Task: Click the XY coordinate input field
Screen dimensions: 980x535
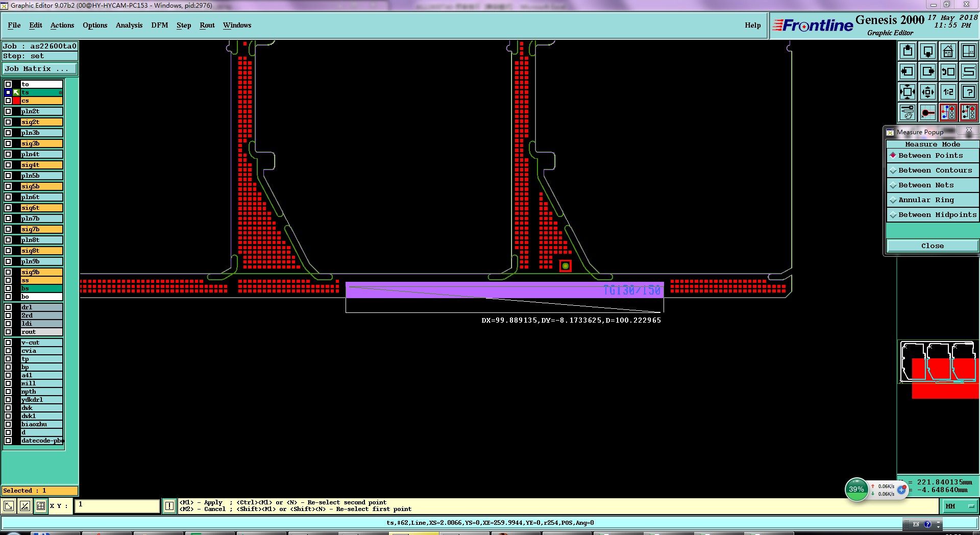Action: [x=117, y=506]
